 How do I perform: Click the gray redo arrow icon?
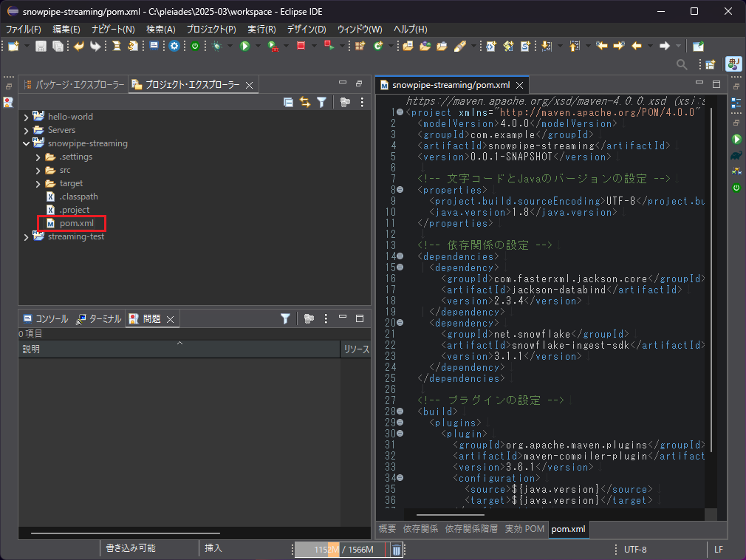point(95,46)
